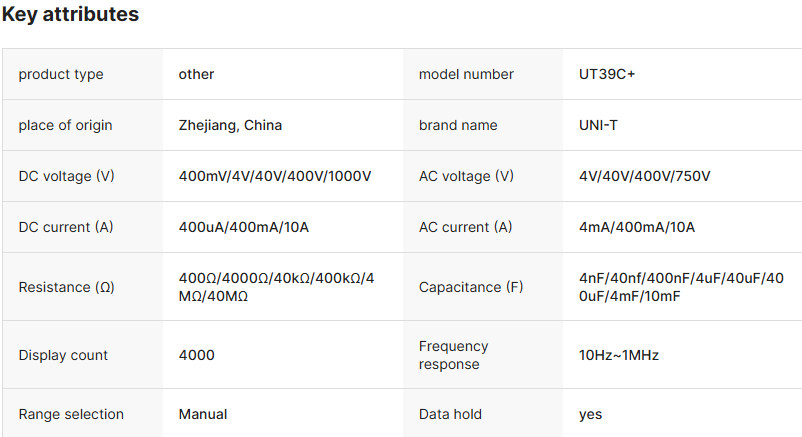This screenshot has width=802, height=437.
Task: Click the DC current value 400uA/400mA/10A
Action: pos(244,227)
